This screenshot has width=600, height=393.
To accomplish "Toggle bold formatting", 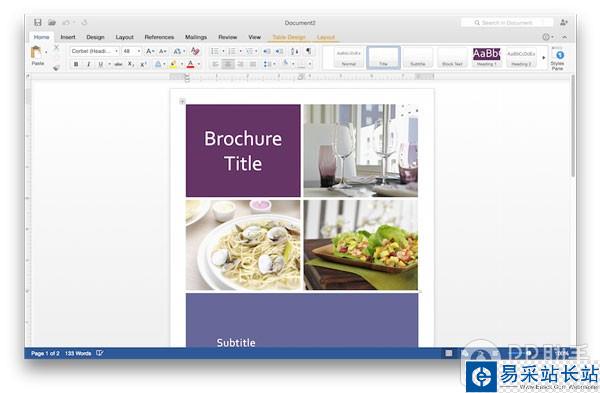I will coord(76,64).
